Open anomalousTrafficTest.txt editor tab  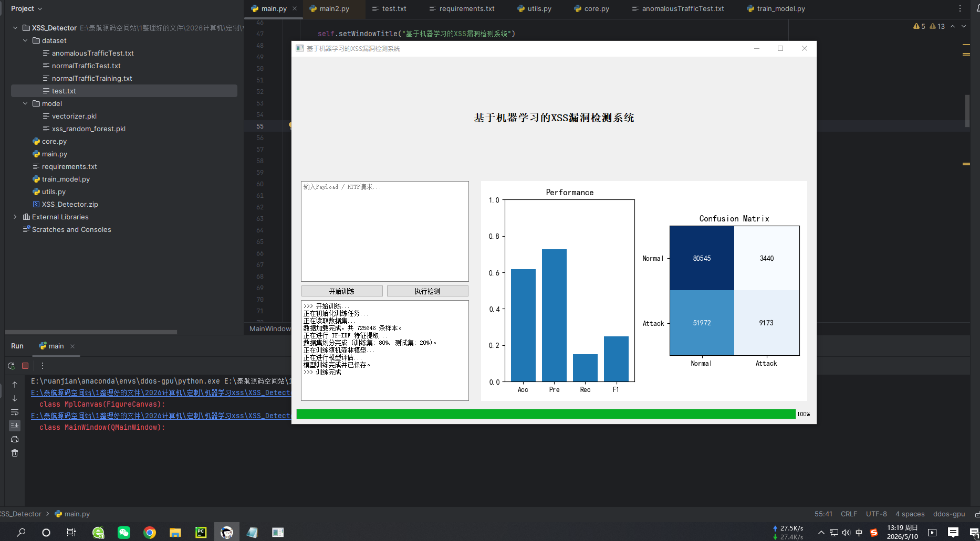pyautogui.click(x=678, y=8)
